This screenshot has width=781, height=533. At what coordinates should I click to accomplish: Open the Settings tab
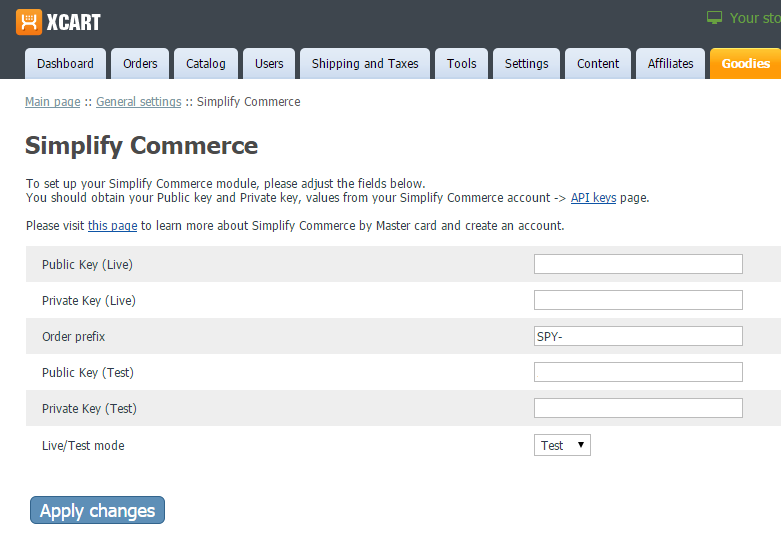click(x=526, y=63)
